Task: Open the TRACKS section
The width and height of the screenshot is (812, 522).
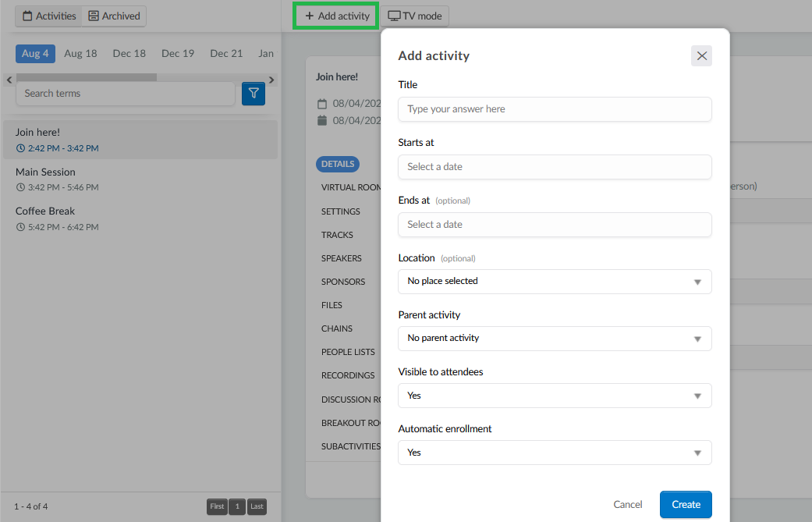Action: tap(337, 235)
